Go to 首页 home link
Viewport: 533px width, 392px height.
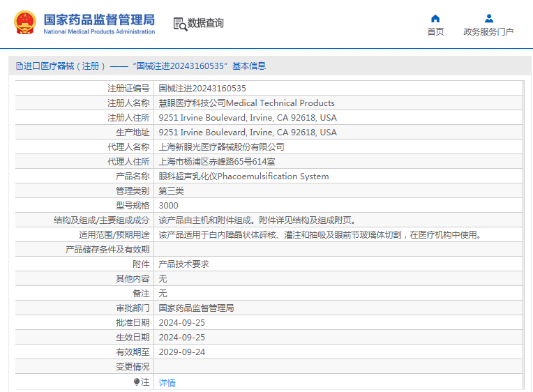pos(435,31)
